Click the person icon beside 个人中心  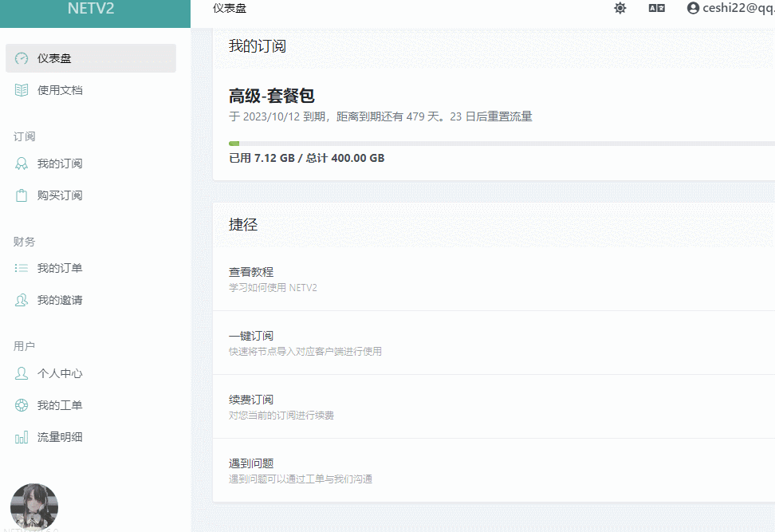[22, 373]
